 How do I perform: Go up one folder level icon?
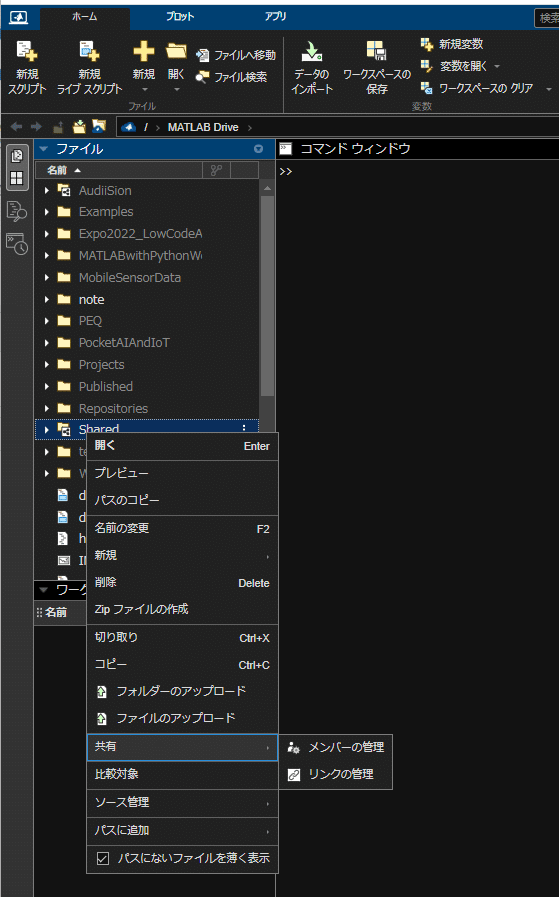58,126
